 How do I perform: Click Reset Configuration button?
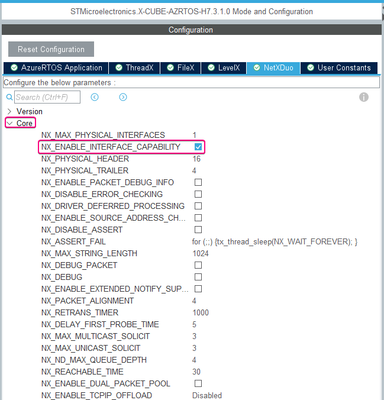tap(51, 49)
